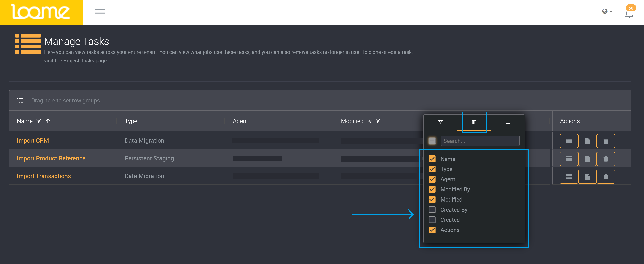View jobs list for Import Product Reference
Screen dimensions: 644x264
(x=569, y=159)
